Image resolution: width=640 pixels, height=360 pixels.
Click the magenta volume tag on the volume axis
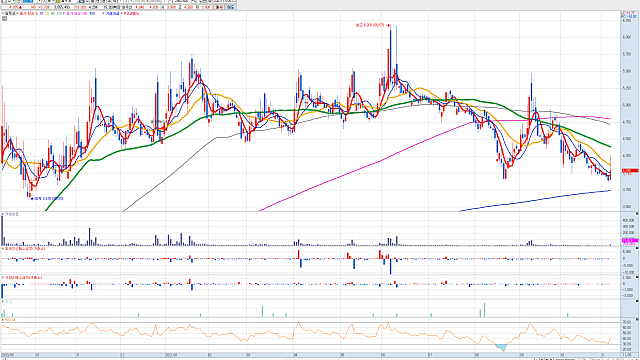click(630, 240)
